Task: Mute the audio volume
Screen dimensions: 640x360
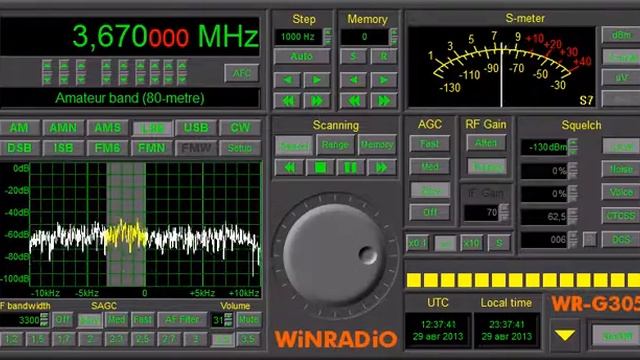Action: click(248, 320)
